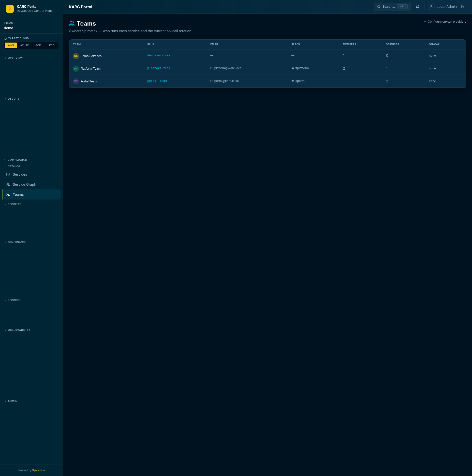Click the Slug column header
Viewport: 472px width, 476px height.
point(151,44)
